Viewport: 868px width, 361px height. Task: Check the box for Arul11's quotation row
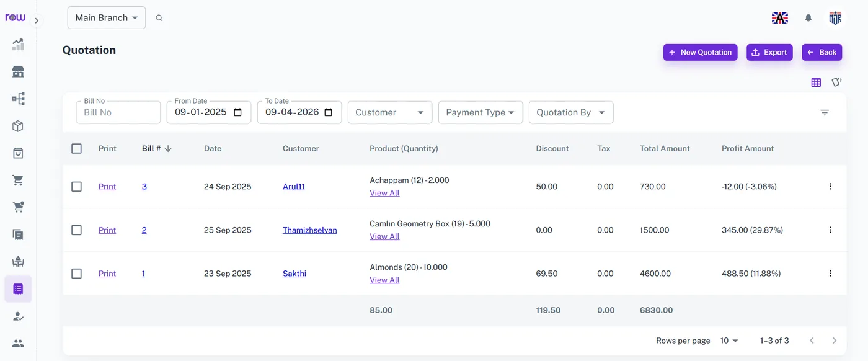pyautogui.click(x=76, y=187)
